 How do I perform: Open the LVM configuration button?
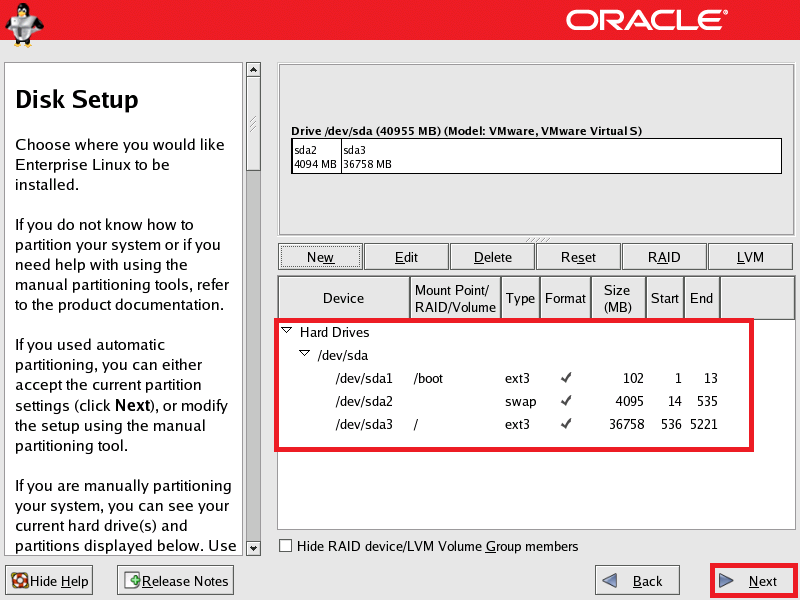[750, 257]
